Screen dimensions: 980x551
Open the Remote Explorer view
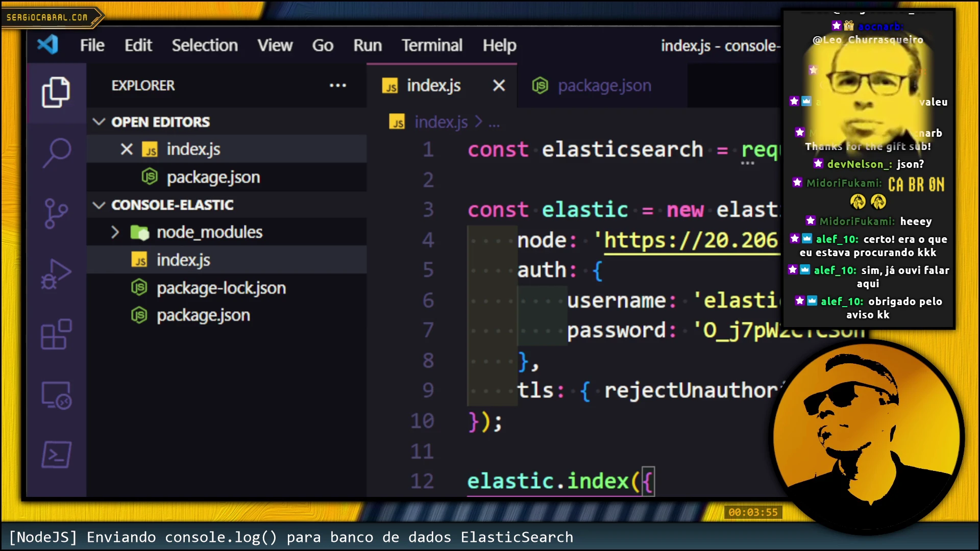[56, 395]
